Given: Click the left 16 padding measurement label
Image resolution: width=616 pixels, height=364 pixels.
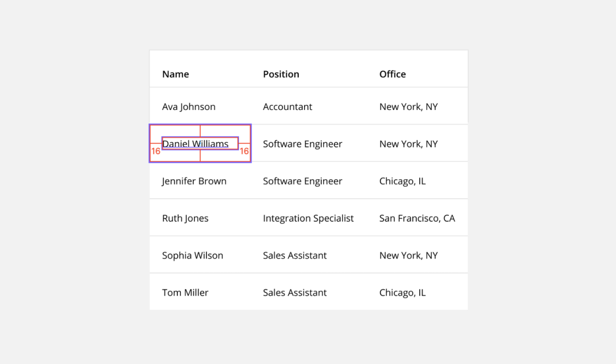Looking at the screenshot, I should (x=156, y=152).
